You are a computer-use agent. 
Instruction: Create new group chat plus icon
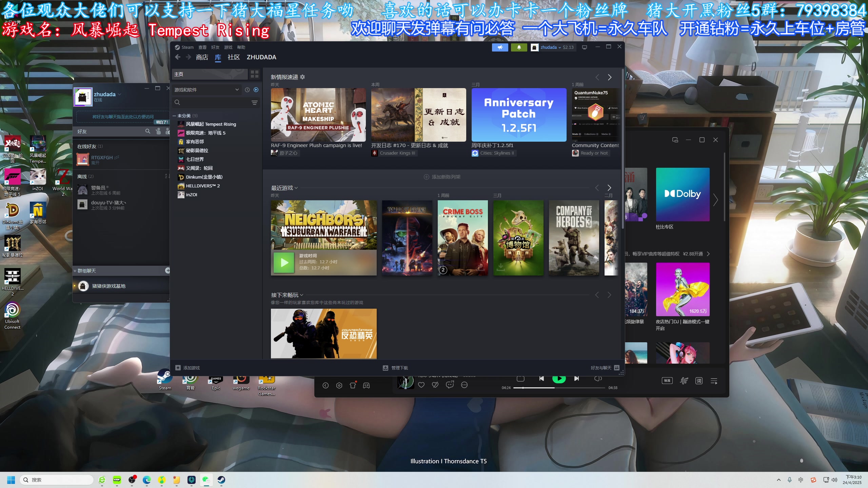click(167, 270)
